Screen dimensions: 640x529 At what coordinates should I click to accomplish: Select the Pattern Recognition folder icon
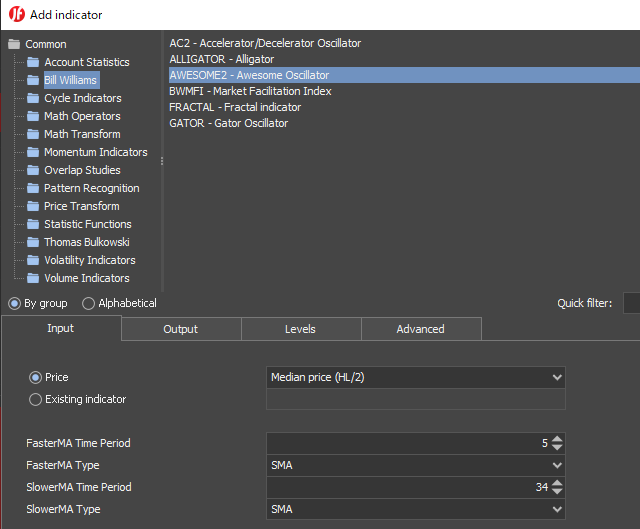click(x=33, y=188)
